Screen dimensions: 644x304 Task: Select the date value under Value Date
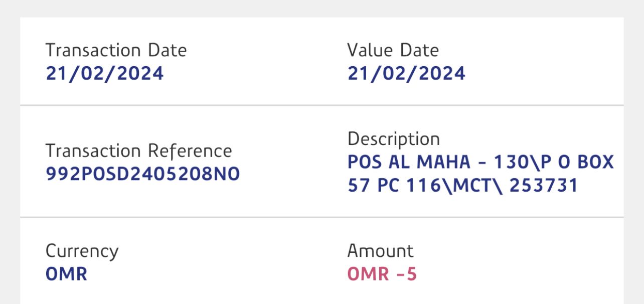point(406,73)
